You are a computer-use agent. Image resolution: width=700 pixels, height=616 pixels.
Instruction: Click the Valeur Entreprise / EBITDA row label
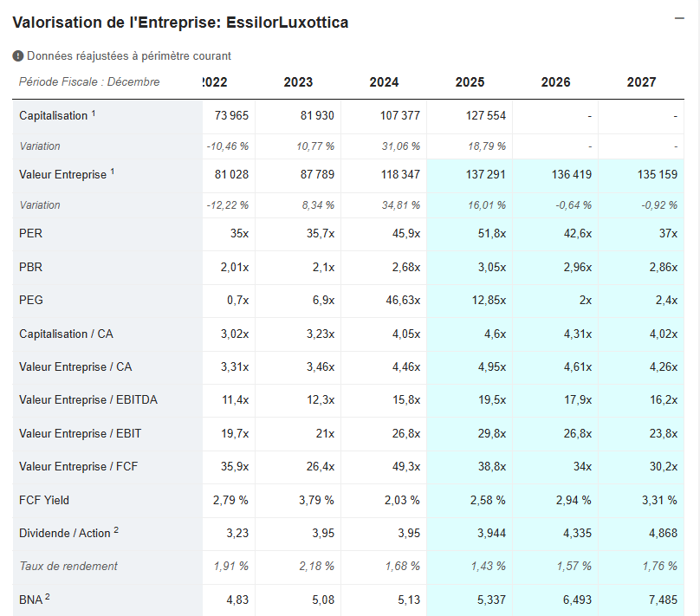[x=88, y=400]
